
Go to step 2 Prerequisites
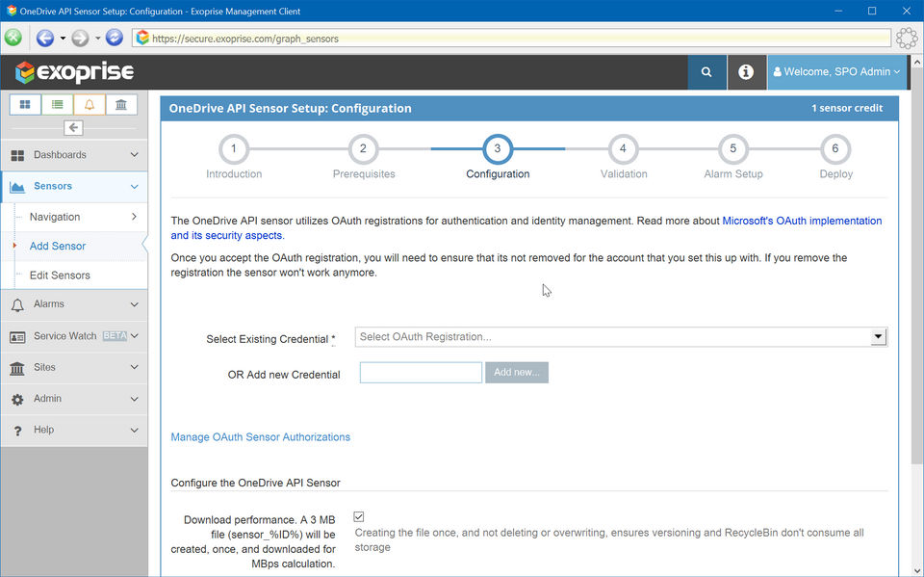(x=363, y=148)
